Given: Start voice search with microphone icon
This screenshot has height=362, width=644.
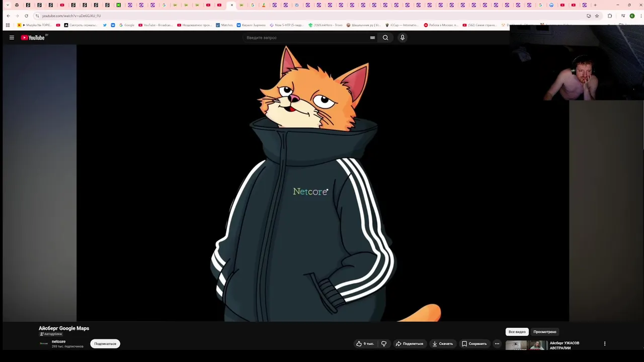Looking at the screenshot, I should point(403,38).
